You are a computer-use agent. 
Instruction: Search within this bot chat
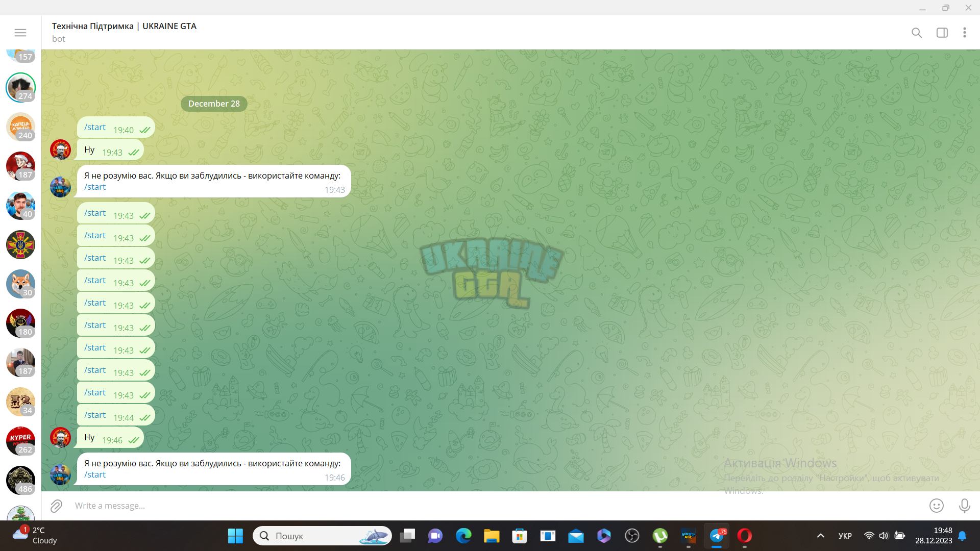click(917, 33)
